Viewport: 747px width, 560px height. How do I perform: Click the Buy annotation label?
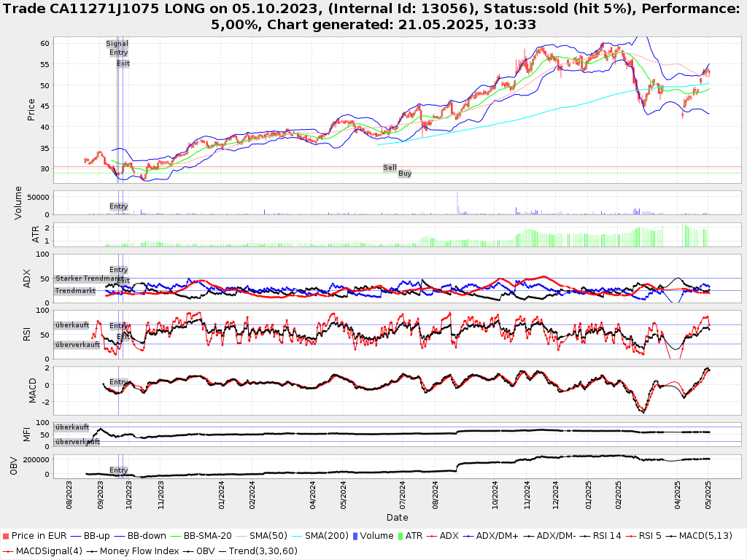(405, 174)
